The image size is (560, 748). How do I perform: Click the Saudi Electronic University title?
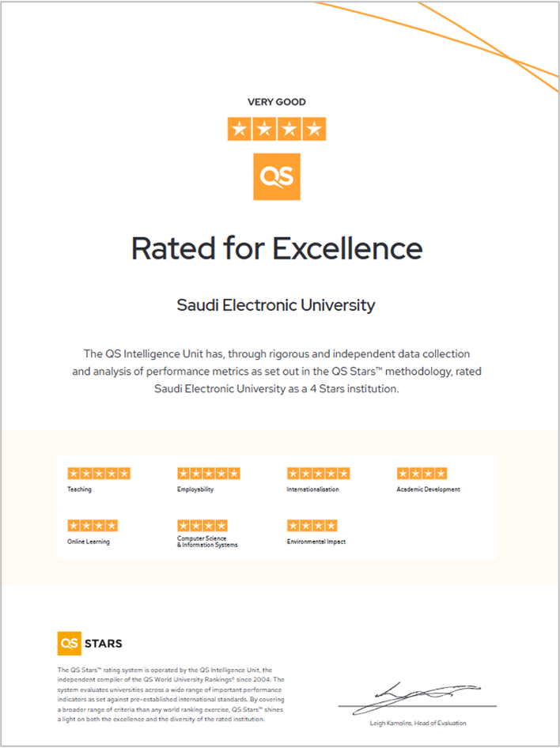tap(276, 304)
